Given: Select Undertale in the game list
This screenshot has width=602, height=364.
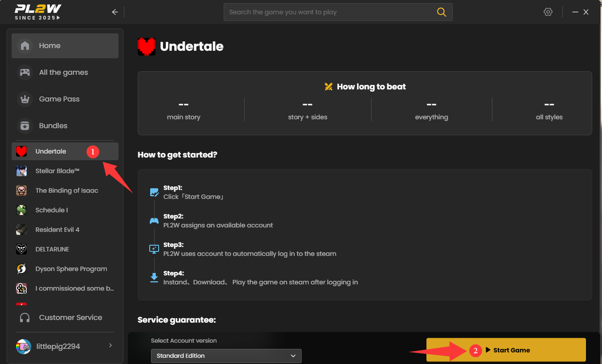Looking at the screenshot, I should [x=65, y=151].
